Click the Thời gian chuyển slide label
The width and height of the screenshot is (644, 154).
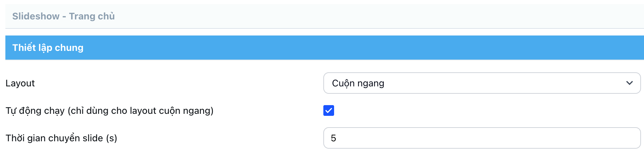pyautogui.click(x=61, y=138)
